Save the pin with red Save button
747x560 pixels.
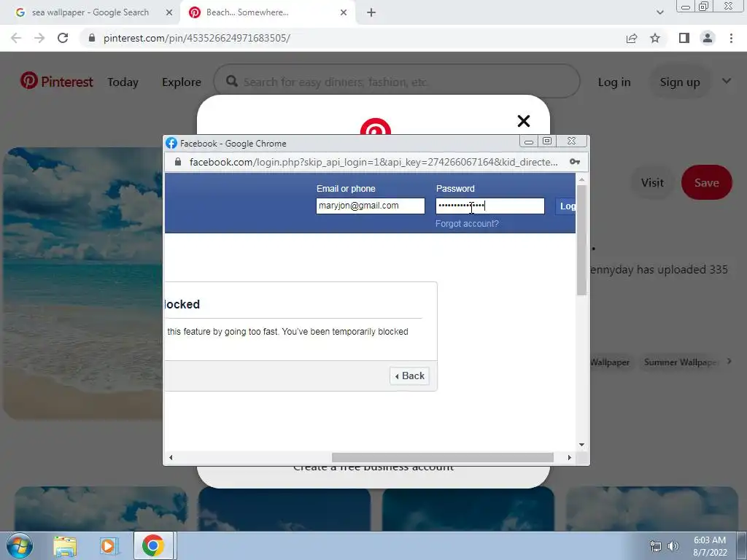(706, 182)
